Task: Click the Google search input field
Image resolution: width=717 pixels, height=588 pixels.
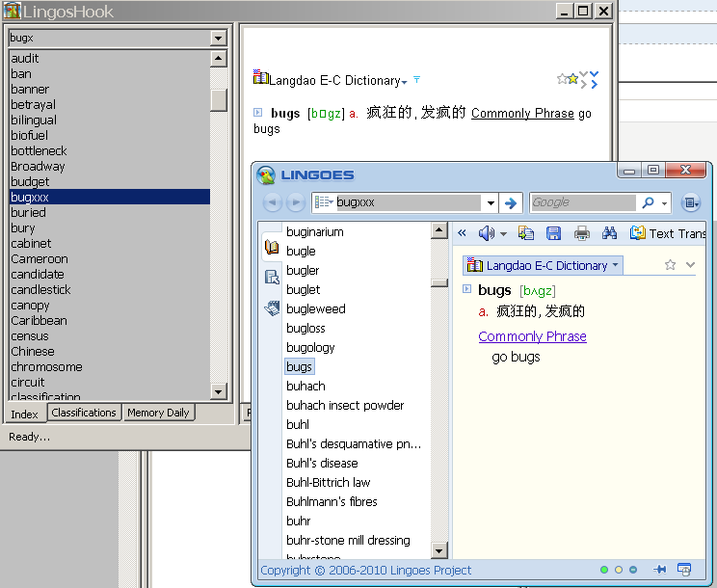Action: click(x=583, y=202)
